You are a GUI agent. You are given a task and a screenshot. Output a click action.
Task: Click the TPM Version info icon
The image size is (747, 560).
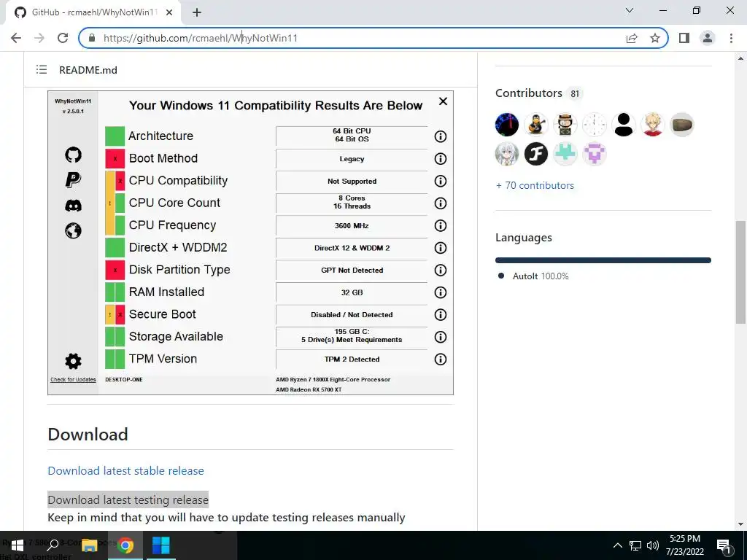coord(440,359)
